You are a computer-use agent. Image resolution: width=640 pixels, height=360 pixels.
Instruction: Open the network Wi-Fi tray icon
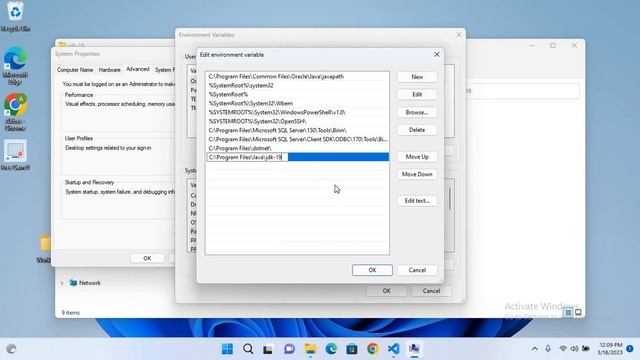coord(563,349)
